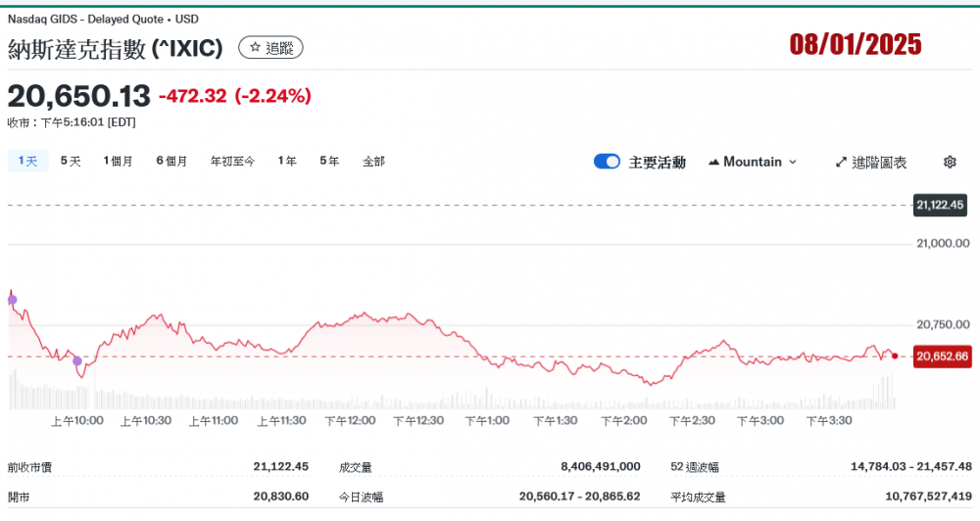Viewport: 980px width, 521px height.
Task: Click the 追蹤 follow button
Action: point(271,47)
